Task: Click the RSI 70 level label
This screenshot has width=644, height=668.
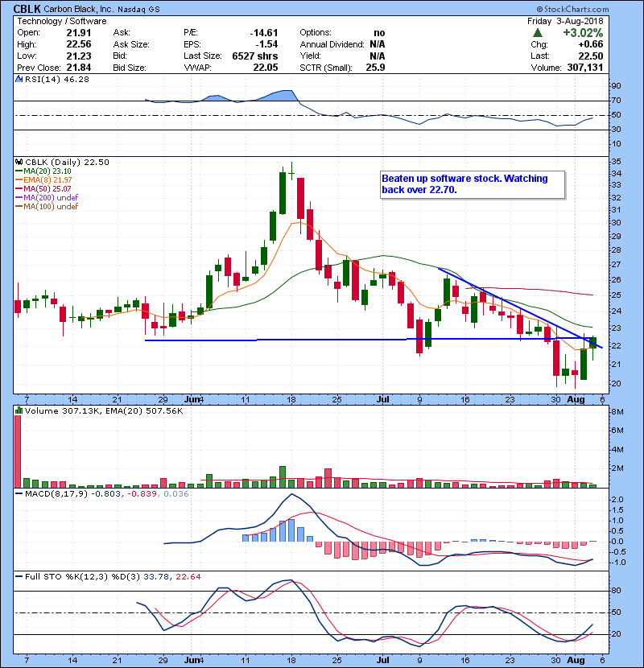Action: click(617, 101)
